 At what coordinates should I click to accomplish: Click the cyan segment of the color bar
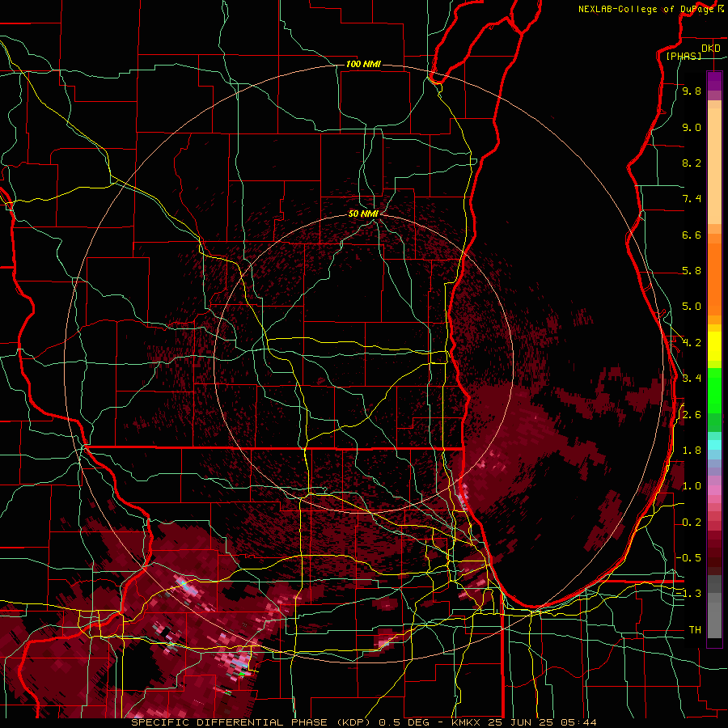click(x=714, y=445)
